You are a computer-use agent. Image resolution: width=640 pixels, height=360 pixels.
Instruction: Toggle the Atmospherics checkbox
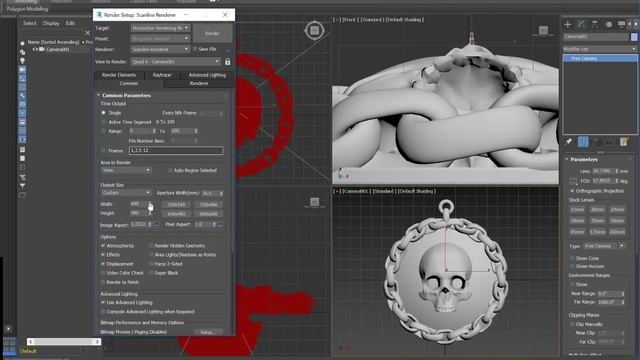pos(103,246)
